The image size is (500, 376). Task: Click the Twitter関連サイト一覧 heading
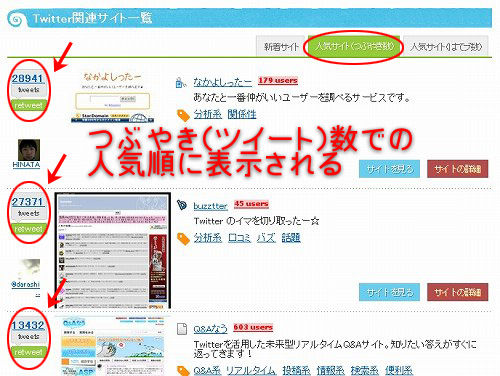[x=92, y=18]
